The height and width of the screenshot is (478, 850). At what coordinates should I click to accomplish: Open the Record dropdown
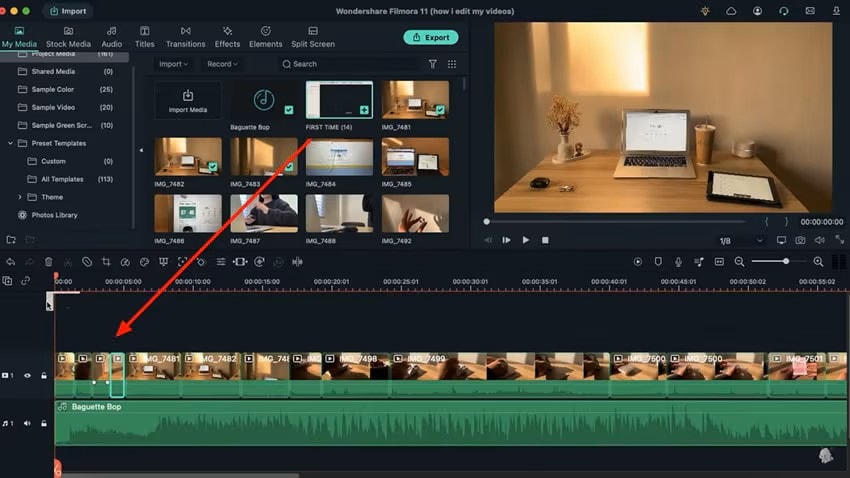(x=222, y=64)
